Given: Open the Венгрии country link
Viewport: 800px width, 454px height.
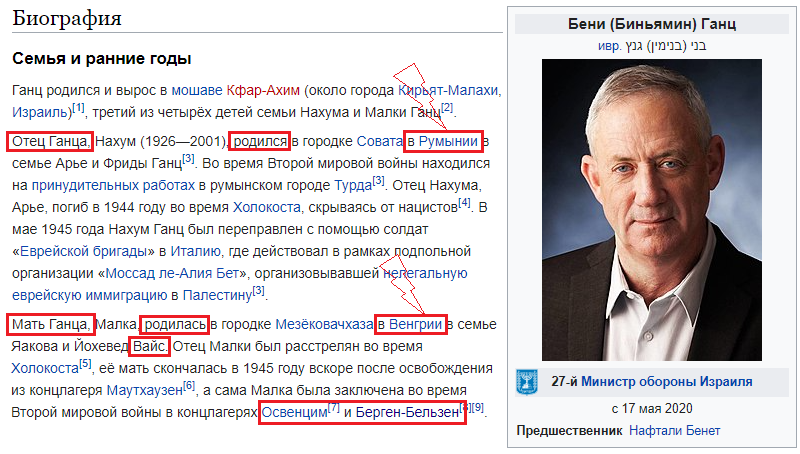Looking at the screenshot, I should pyautogui.click(x=415, y=324).
